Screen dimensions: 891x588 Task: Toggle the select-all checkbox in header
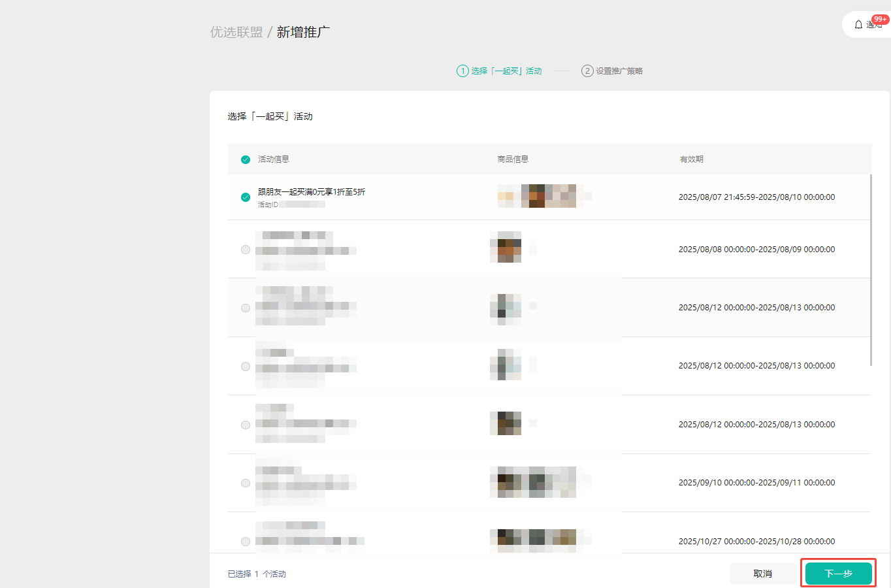pos(246,159)
